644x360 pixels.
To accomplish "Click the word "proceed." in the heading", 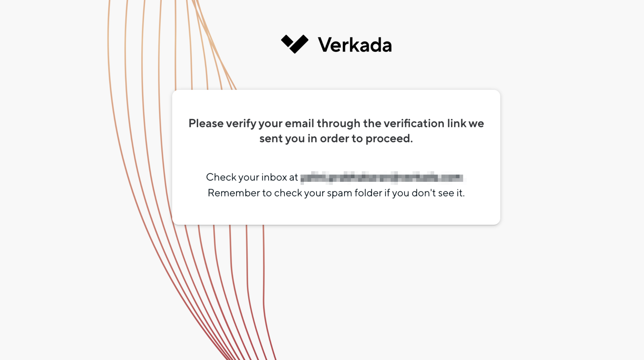I will (x=389, y=139).
